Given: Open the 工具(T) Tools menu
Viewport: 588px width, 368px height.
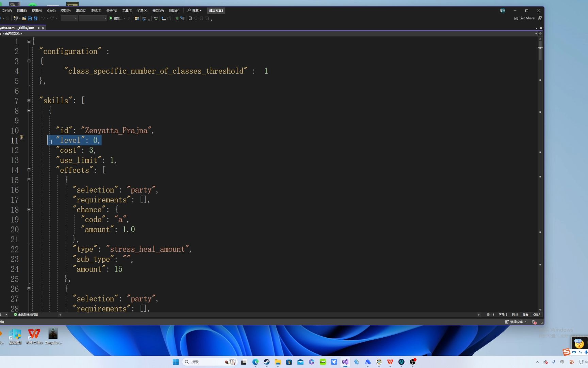Looking at the screenshot, I should point(127,11).
